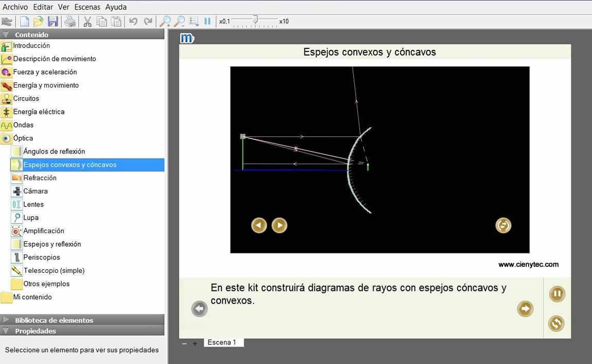The height and width of the screenshot is (364, 592).
Task: Pause the simulation from the toolbar
Action: point(207,22)
